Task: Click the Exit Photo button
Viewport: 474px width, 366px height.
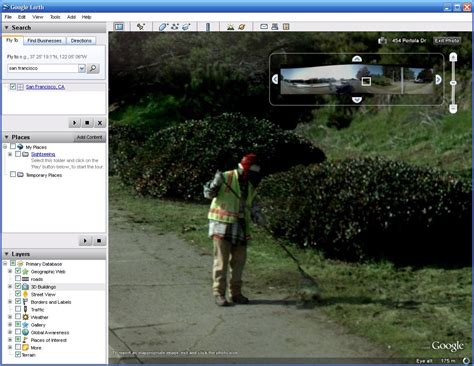Action: pyautogui.click(x=447, y=41)
